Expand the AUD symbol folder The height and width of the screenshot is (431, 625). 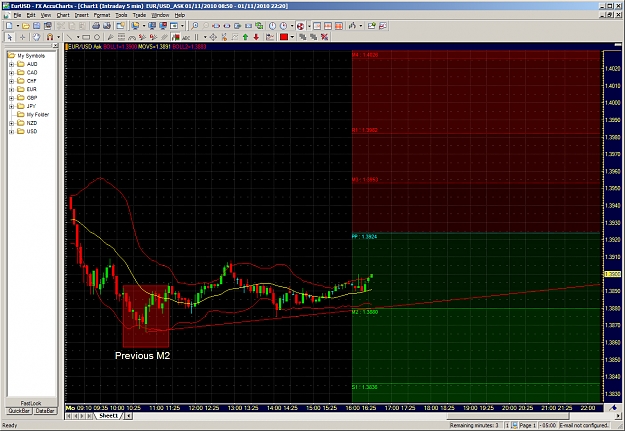click(12, 64)
